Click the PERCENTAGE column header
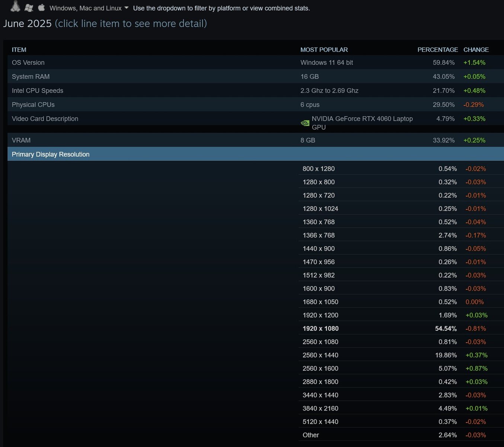 [x=438, y=50]
